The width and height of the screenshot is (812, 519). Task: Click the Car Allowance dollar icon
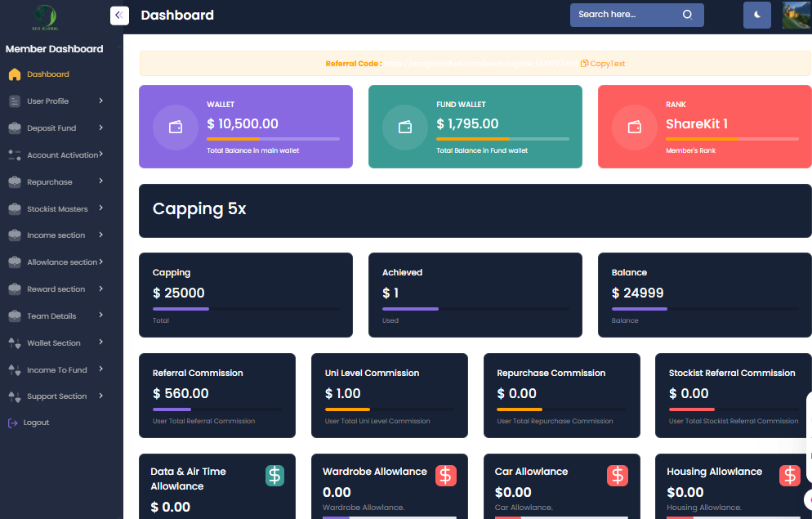tap(618, 476)
